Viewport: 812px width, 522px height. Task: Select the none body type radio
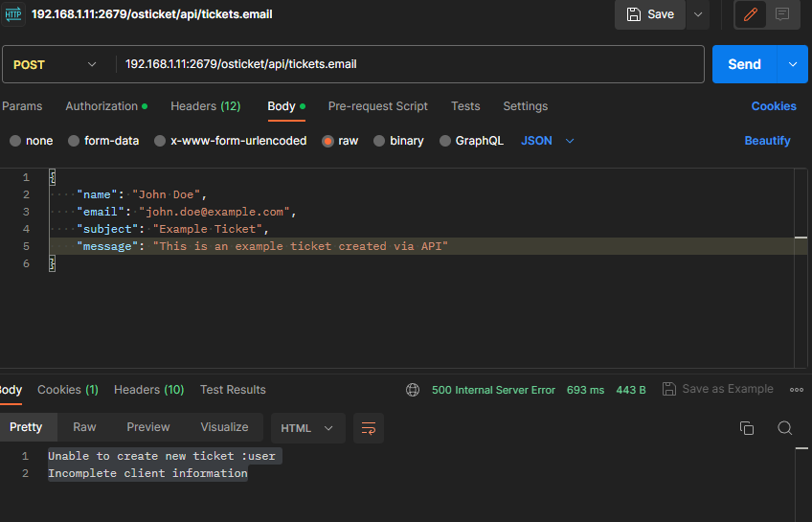click(x=15, y=141)
